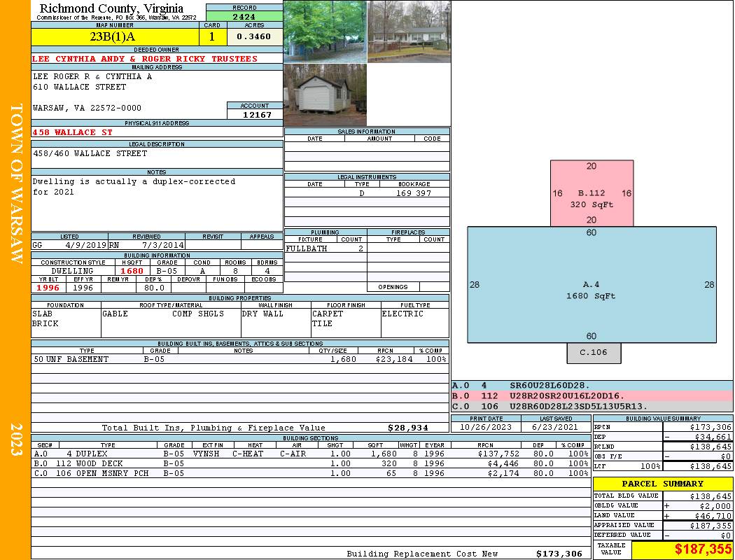Select the gray C.106 porch sketch section

(x=594, y=353)
